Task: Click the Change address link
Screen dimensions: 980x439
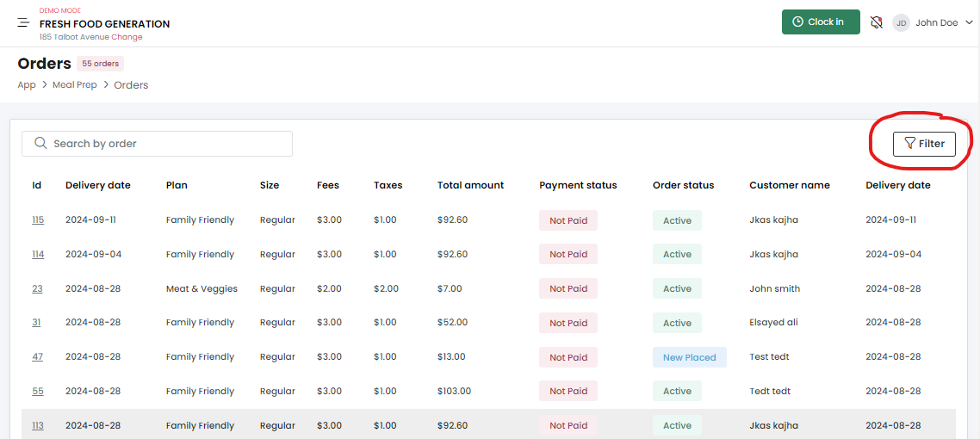Action: pos(127,37)
